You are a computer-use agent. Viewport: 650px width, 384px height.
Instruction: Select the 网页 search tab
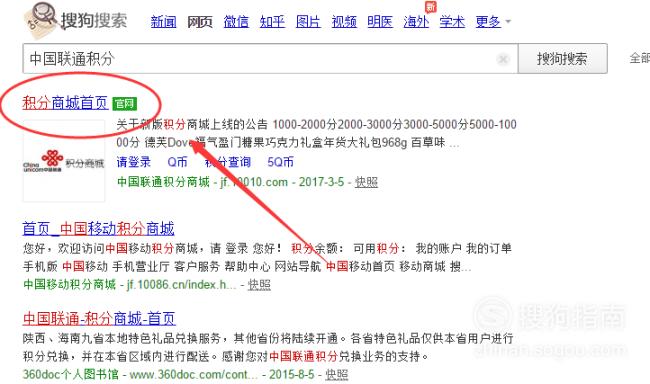[200, 22]
